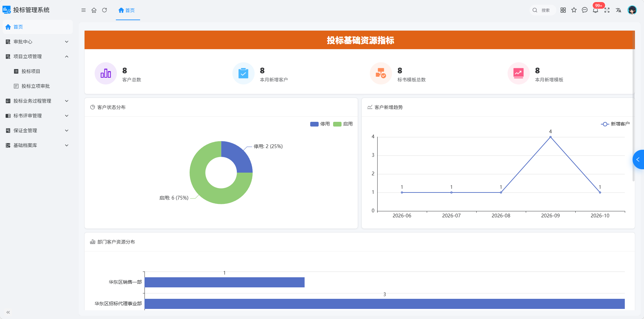Click the 本月新增客户 clipboard icon
The height and width of the screenshot is (319, 644).
243,73
